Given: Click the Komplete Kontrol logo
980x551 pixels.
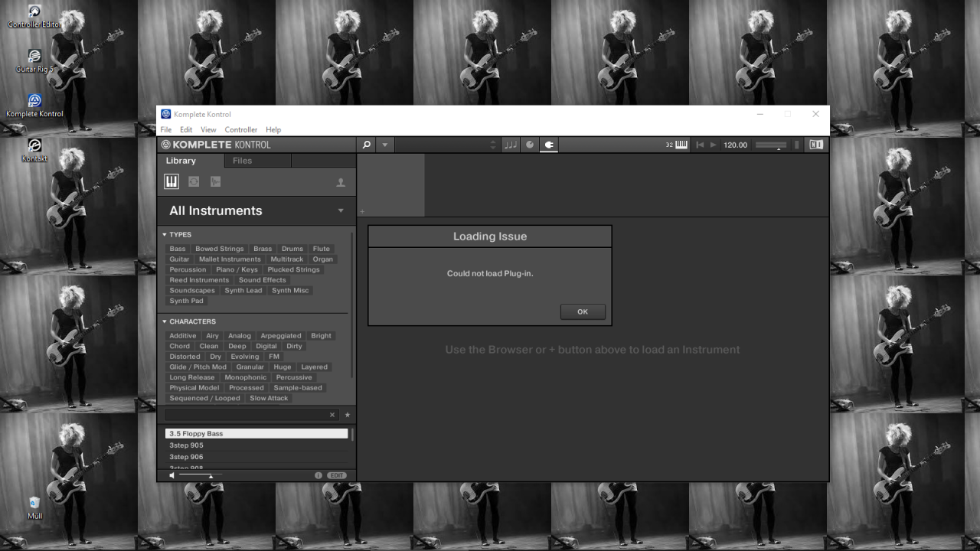Looking at the screenshot, I should coord(216,145).
